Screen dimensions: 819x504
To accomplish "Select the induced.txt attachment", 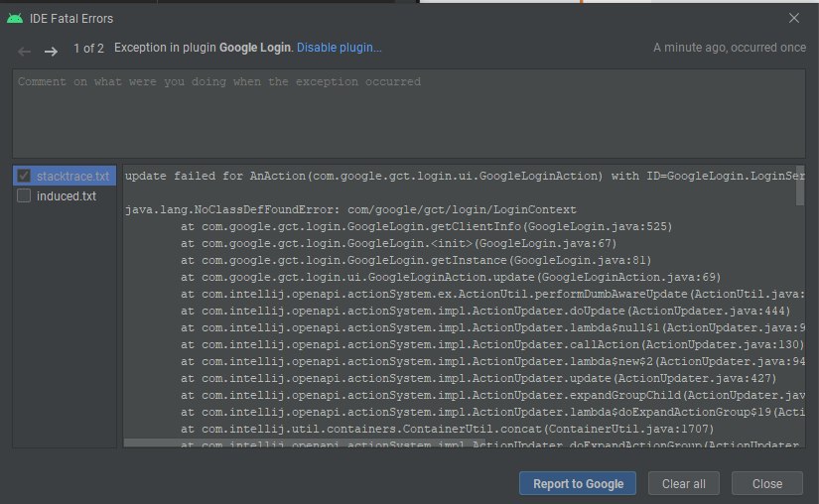I will point(65,195).
